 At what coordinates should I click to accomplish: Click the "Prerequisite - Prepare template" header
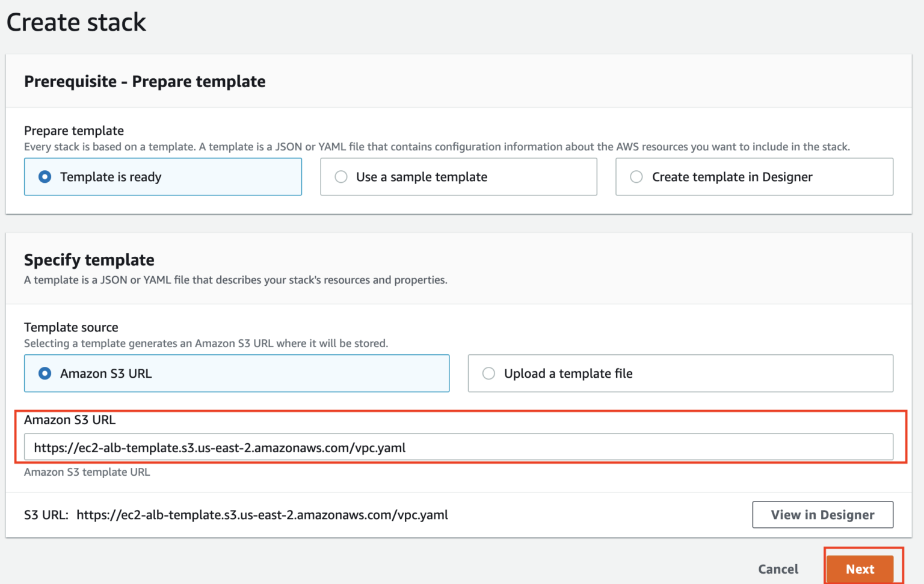point(144,81)
